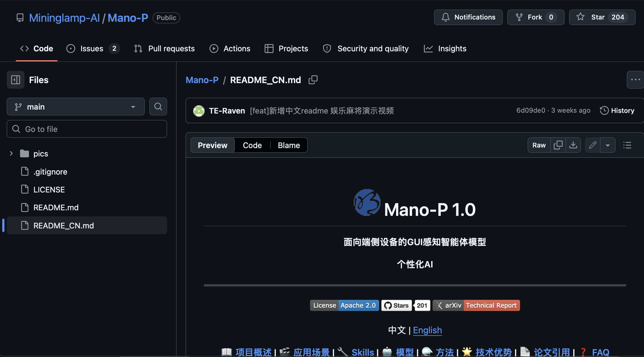Edit the file with the pencil icon
644x357 pixels.
pos(592,145)
